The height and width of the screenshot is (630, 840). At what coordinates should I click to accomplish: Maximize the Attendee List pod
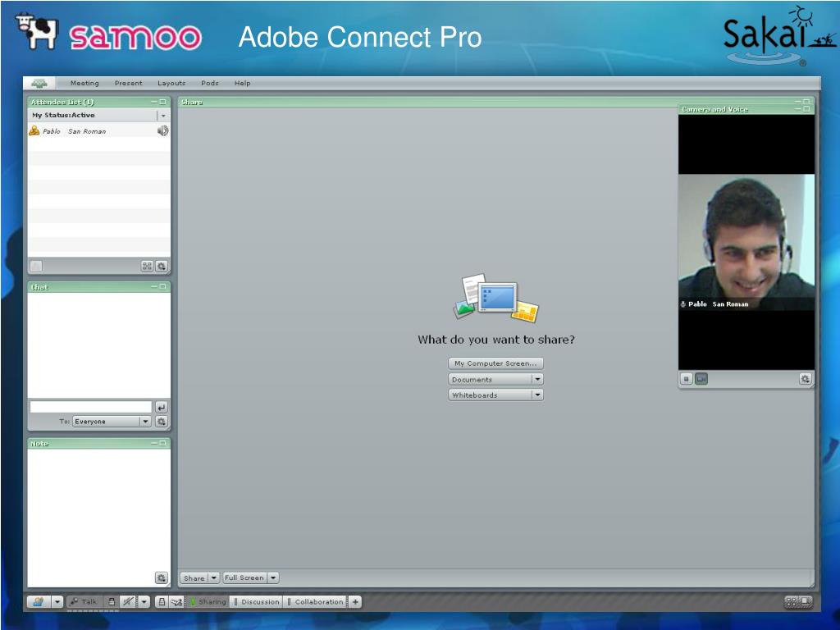(163, 102)
